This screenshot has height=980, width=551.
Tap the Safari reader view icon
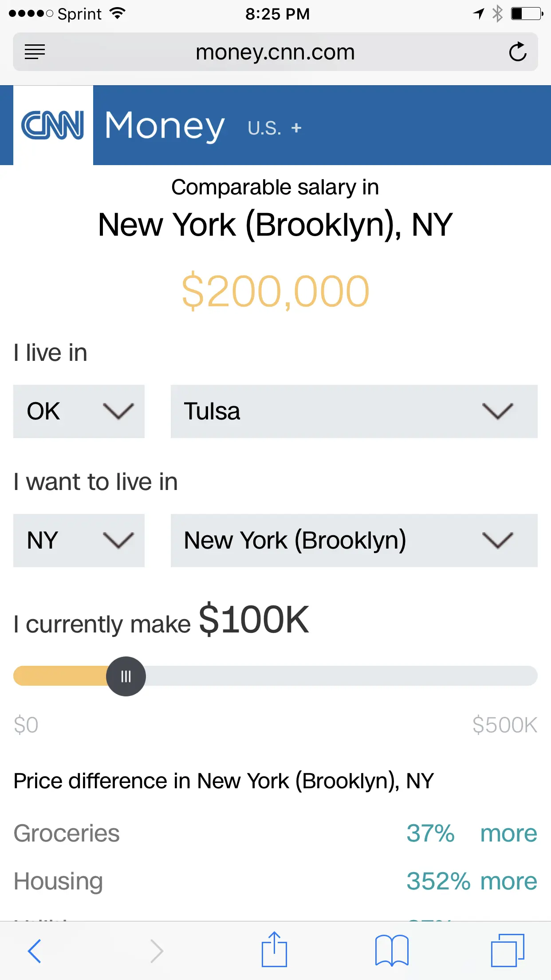pyautogui.click(x=35, y=52)
